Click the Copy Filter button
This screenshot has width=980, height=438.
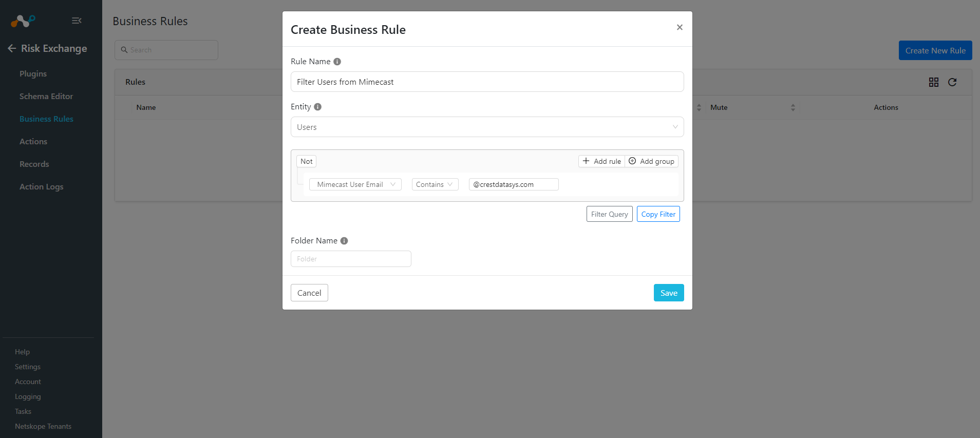tap(658, 214)
